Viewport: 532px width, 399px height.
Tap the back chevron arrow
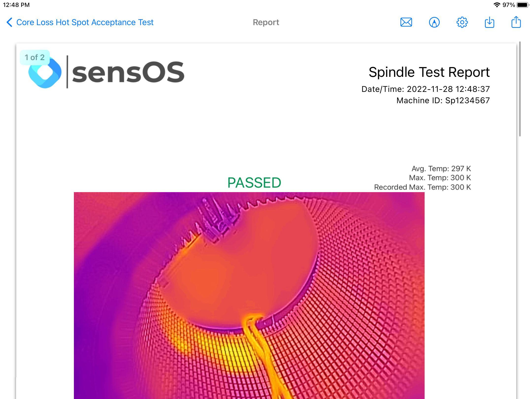tap(9, 22)
